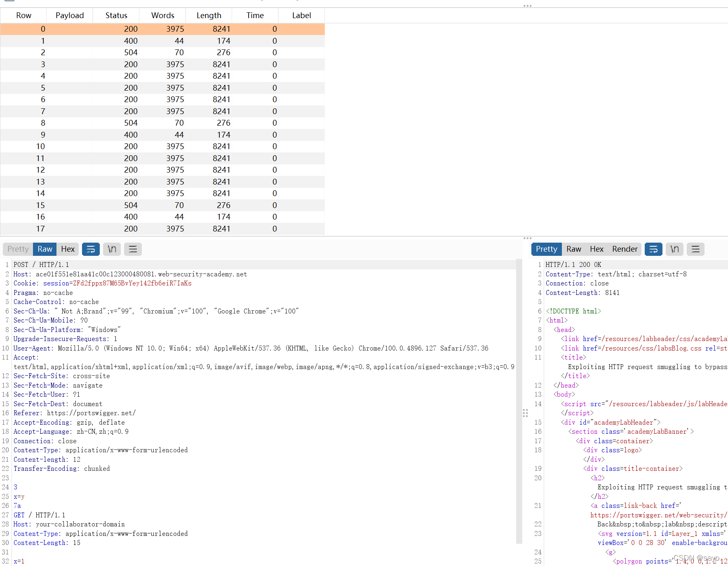Select result row 16 with status 400

[162, 217]
